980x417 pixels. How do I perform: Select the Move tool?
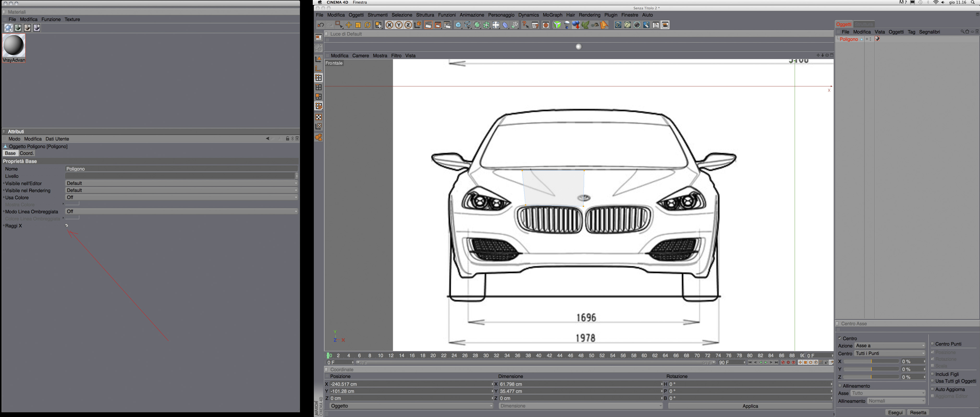tap(348, 25)
